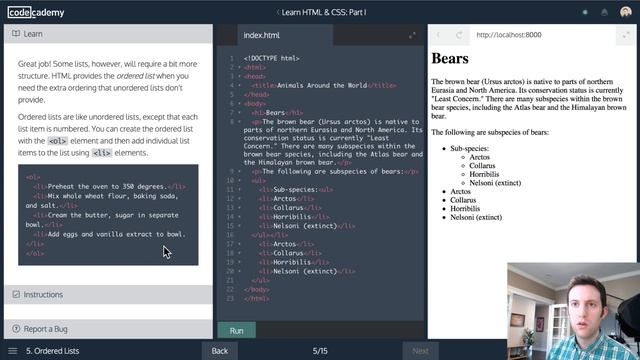Collapse the body fold arrow on line 6
Screen dimensions: 640x360
[x=240, y=104]
